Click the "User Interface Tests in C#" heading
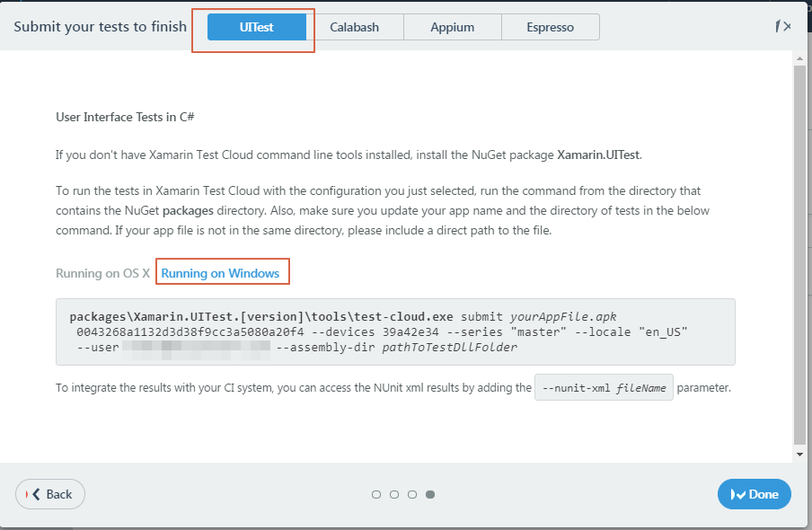This screenshot has height=530, width=812. 125,117
